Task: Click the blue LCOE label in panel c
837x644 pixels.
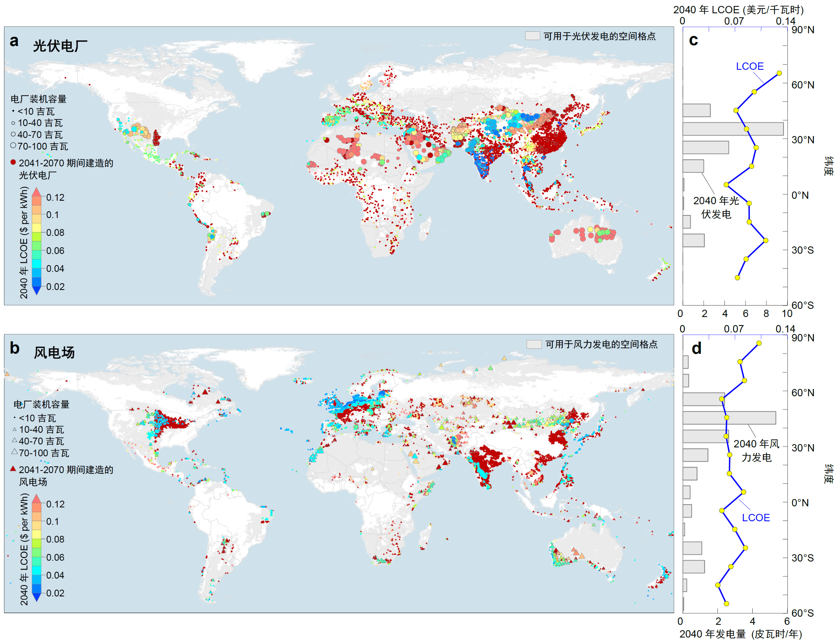Action: click(x=749, y=66)
